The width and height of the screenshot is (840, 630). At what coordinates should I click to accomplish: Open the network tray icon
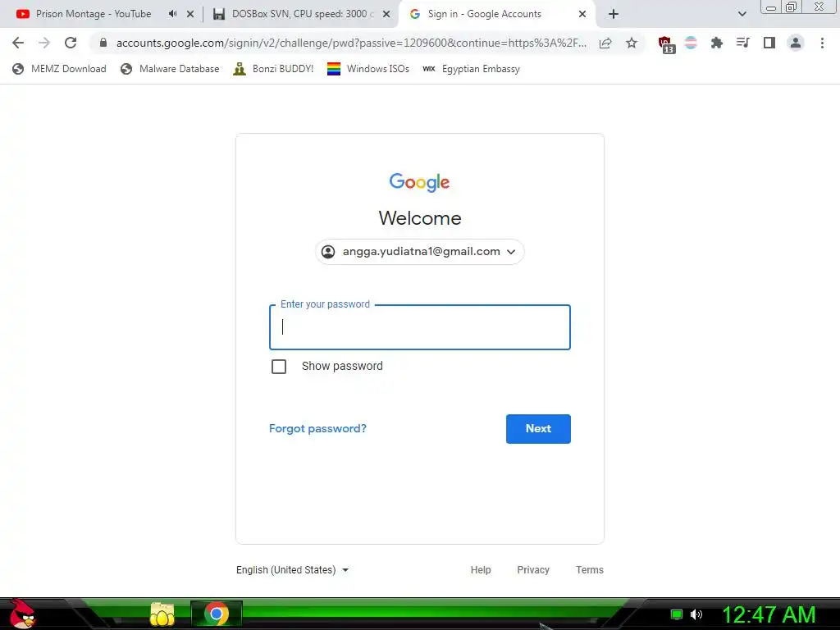[x=677, y=614]
